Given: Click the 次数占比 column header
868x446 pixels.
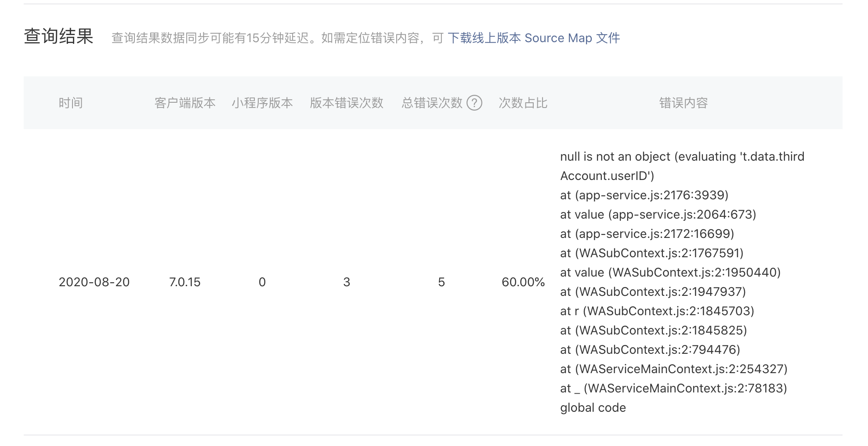Looking at the screenshot, I should [523, 103].
